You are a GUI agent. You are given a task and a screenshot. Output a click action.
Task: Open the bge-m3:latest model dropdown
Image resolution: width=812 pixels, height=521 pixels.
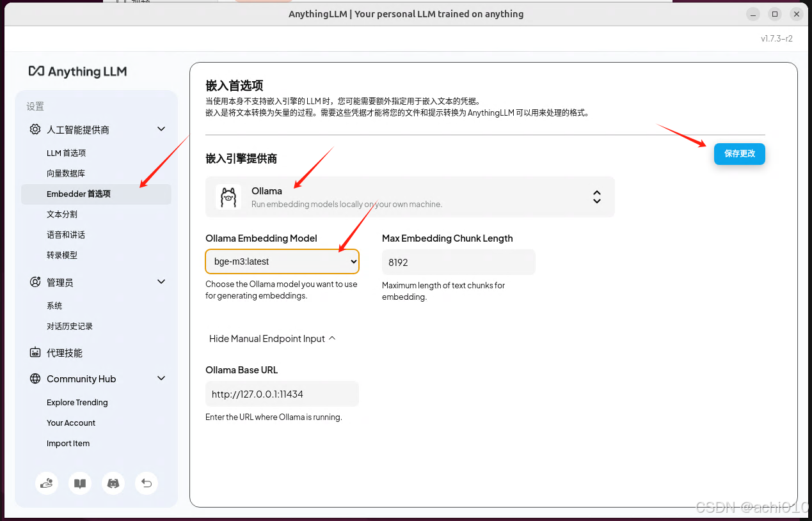282,261
